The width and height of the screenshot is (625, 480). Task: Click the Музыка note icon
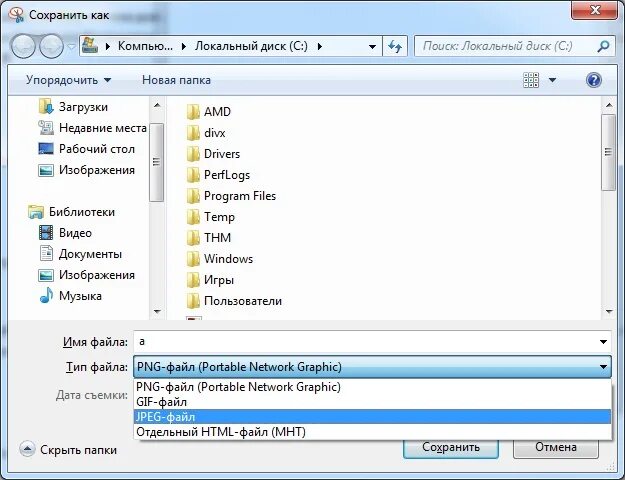(46, 295)
